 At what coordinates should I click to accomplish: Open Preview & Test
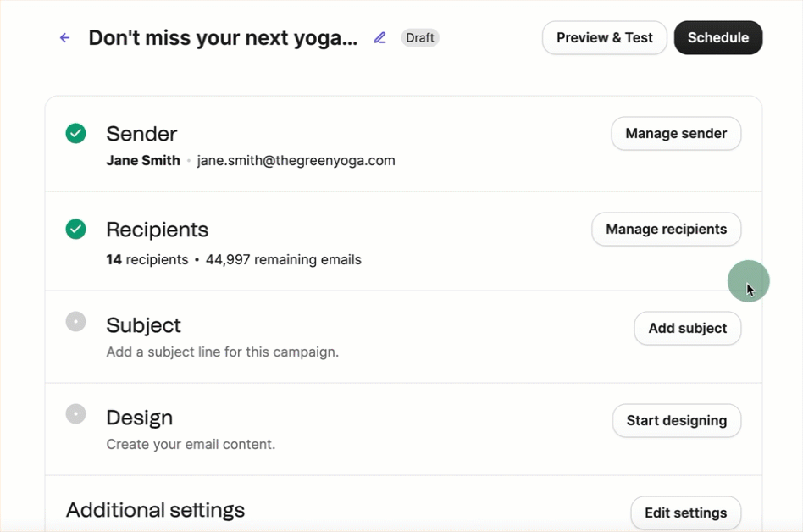[604, 38]
